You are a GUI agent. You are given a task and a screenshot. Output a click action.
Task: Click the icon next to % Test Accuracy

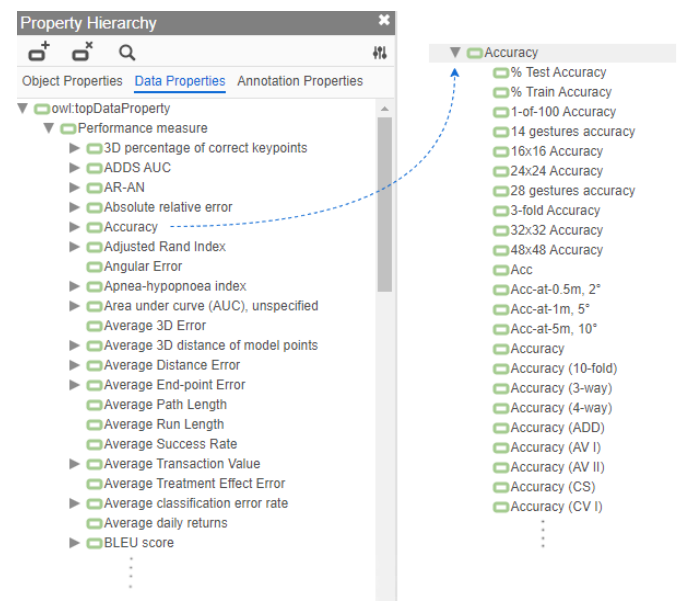(501, 72)
